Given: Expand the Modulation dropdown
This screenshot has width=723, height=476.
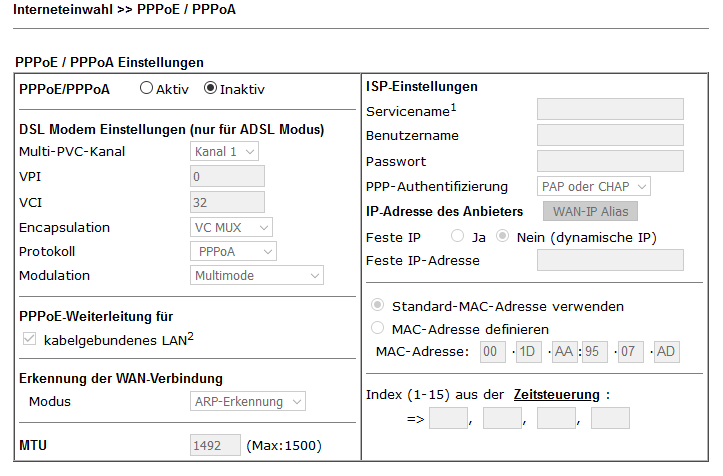Looking at the screenshot, I should [257, 275].
